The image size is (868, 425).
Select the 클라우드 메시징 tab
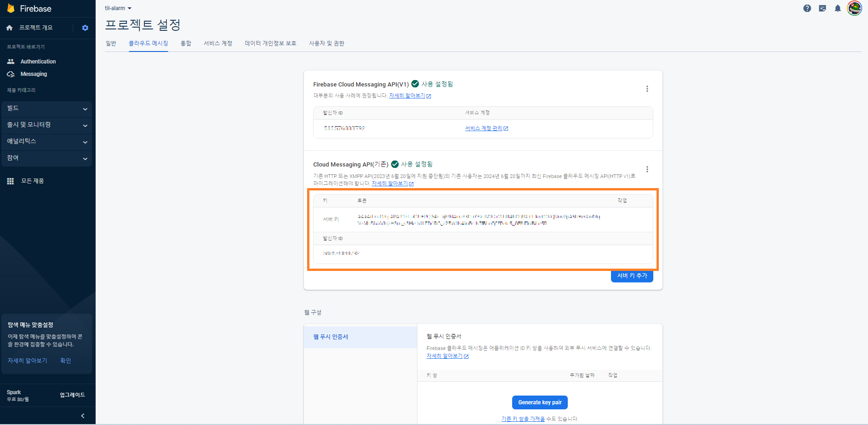click(x=148, y=43)
